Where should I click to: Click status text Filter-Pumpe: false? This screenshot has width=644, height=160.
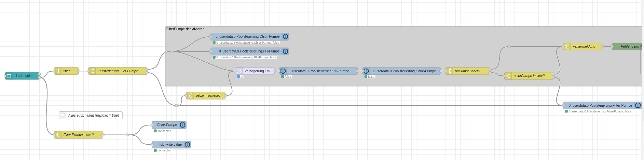[x=600, y=111]
